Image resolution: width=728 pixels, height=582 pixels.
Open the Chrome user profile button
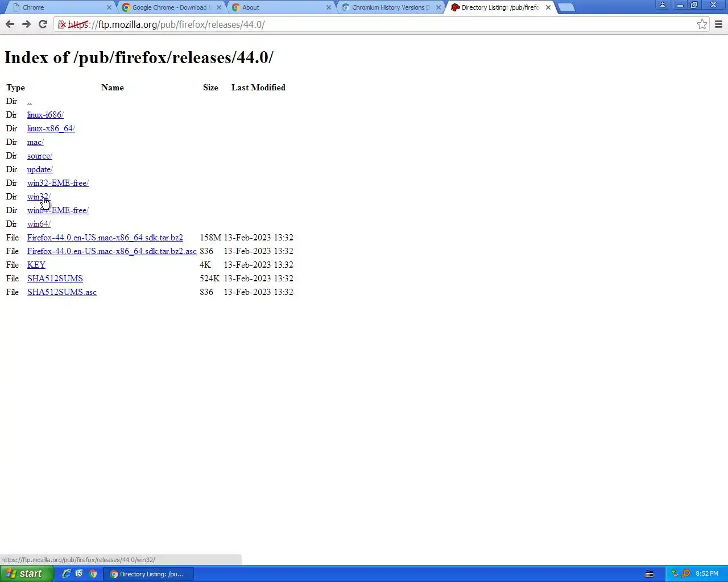tap(663, 5)
